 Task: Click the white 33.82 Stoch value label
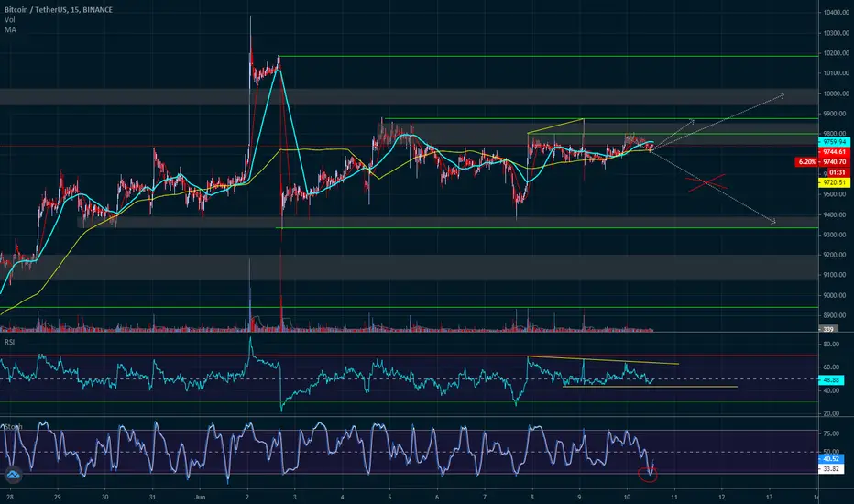(x=831, y=468)
